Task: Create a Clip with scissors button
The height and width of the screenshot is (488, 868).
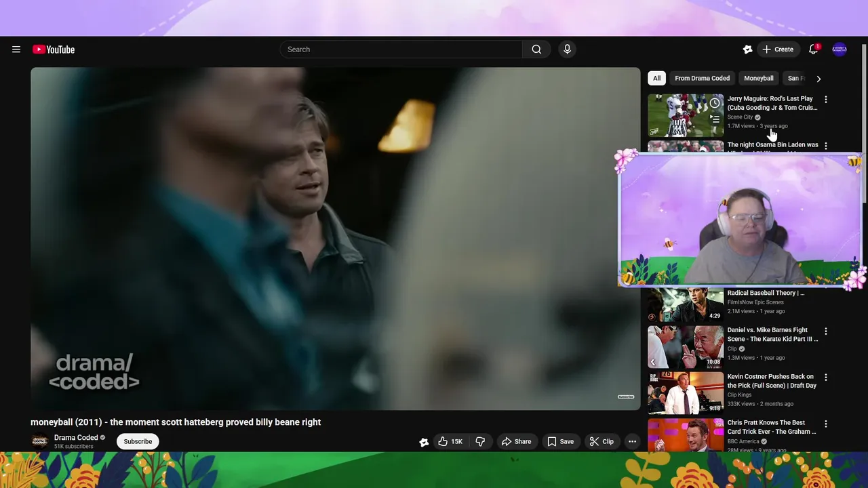Action: (x=601, y=442)
